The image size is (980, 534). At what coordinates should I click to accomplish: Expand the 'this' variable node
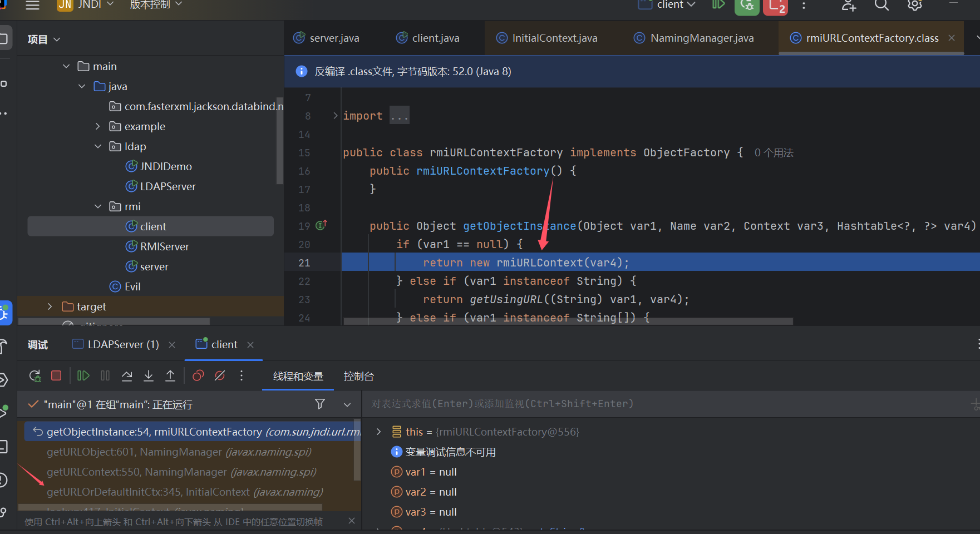coord(378,432)
